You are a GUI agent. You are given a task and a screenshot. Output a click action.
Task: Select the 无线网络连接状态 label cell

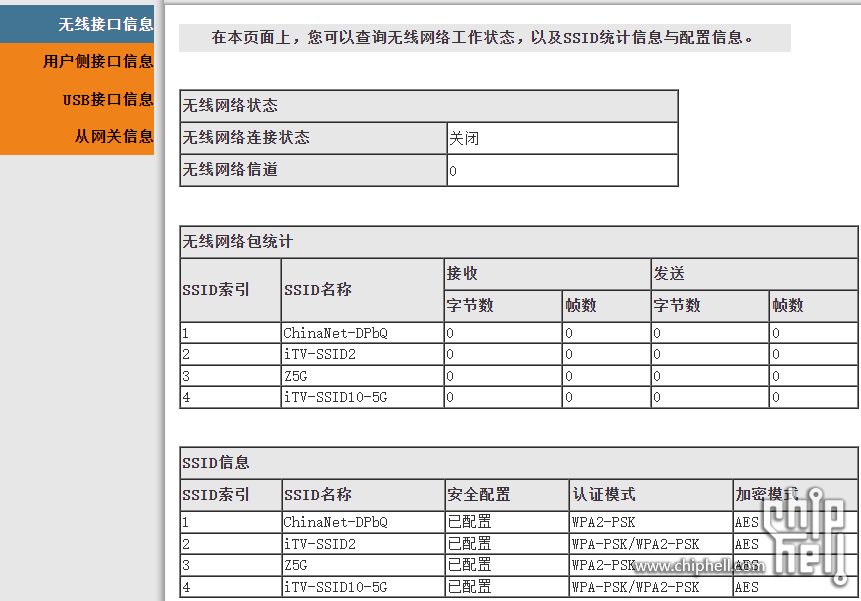314,138
